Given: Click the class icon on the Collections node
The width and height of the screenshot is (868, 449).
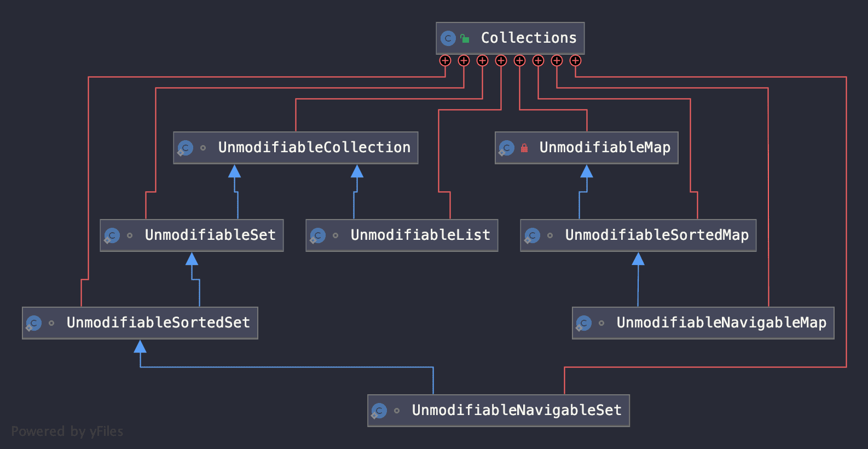Looking at the screenshot, I should [448, 38].
